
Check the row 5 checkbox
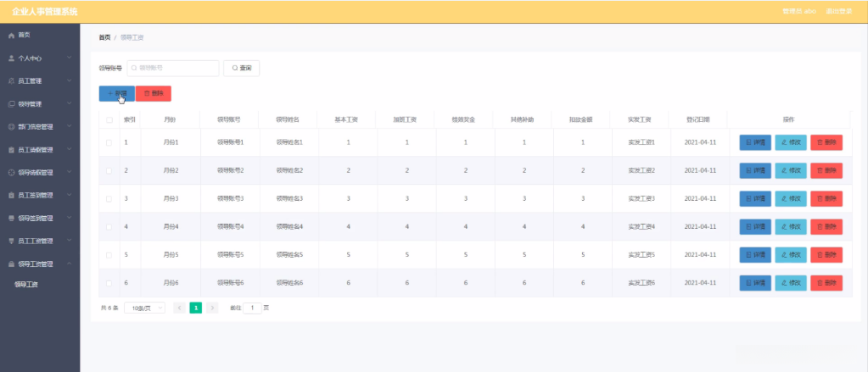pyautogui.click(x=109, y=255)
